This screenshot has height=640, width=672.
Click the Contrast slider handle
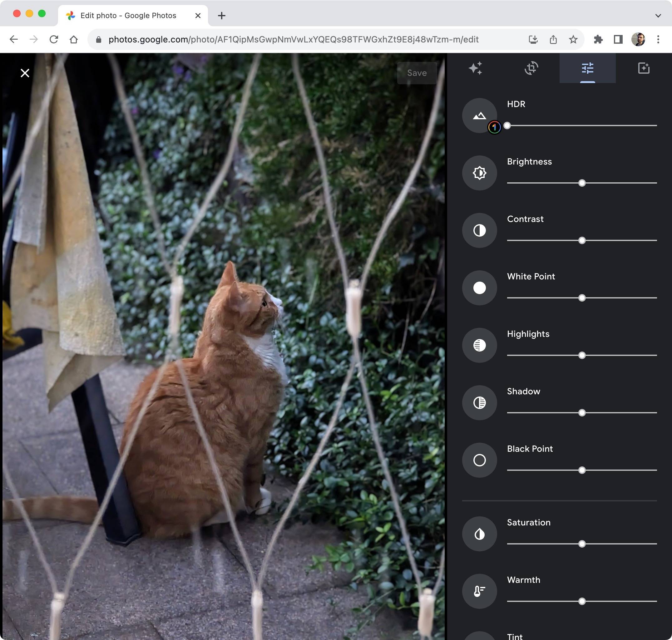[x=582, y=240]
